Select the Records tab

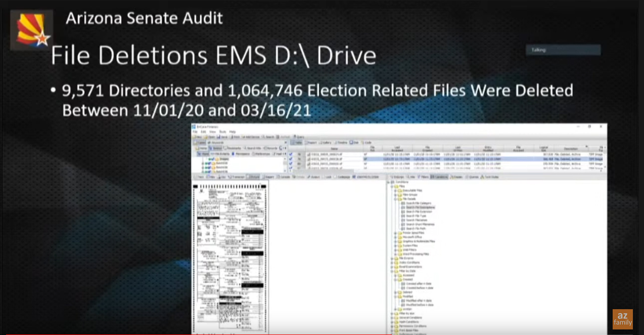pyautogui.click(x=270, y=148)
